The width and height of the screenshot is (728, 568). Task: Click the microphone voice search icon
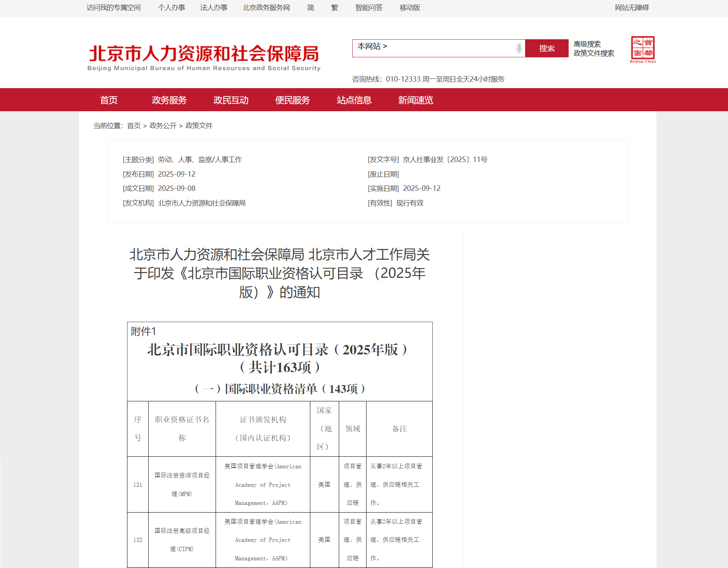(x=519, y=48)
